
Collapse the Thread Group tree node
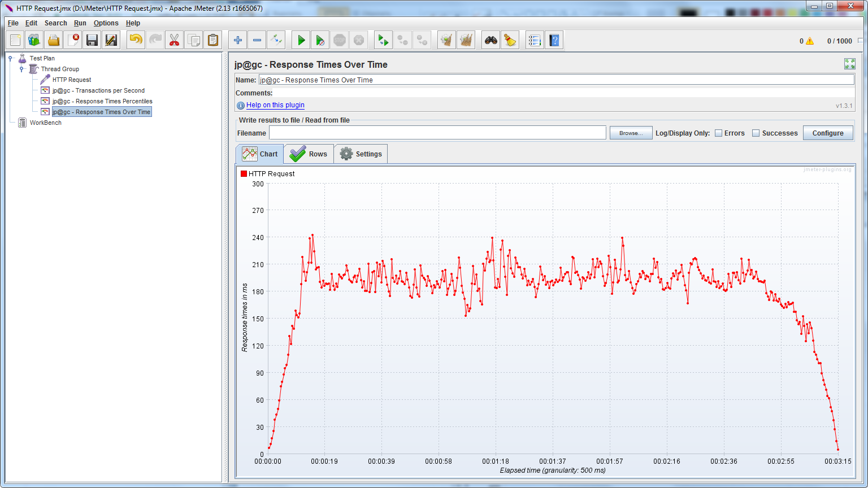(x=21, y=69)
